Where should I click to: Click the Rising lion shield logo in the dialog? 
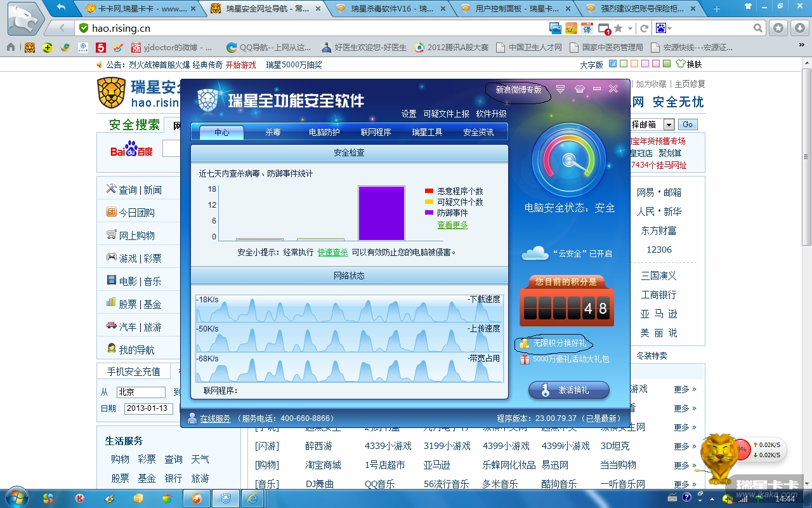(209, 100)
